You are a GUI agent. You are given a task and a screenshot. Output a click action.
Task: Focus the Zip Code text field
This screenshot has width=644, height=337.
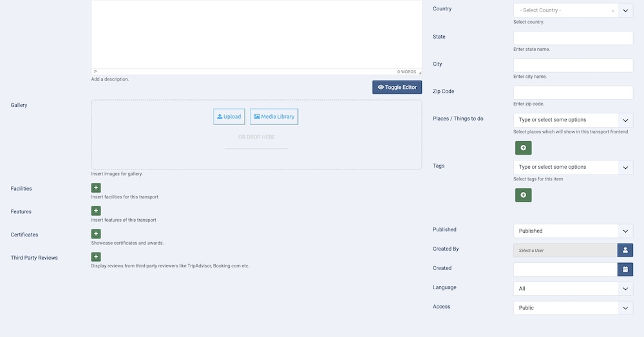coord(573,93)
